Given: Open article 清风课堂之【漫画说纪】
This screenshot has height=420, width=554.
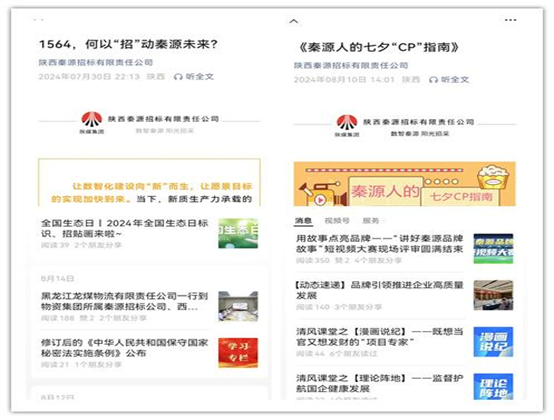Looking at the screenshot, I should (x=380, y=337).
